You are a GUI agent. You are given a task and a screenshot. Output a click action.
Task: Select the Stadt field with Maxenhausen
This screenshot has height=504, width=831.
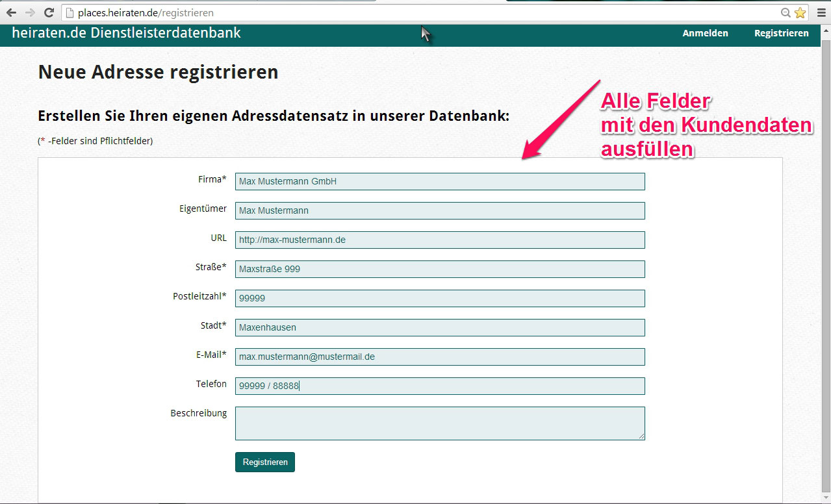pyautogui.click(x=440, y=328)
